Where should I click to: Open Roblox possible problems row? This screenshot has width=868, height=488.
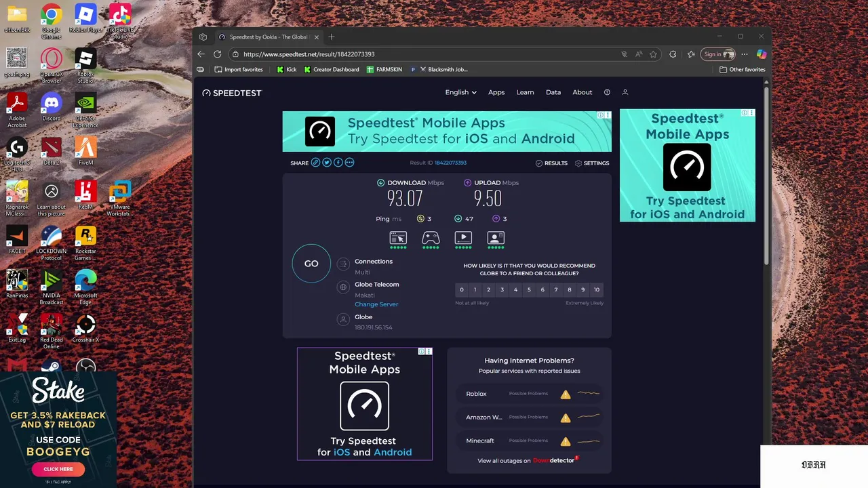pos(529,394)
